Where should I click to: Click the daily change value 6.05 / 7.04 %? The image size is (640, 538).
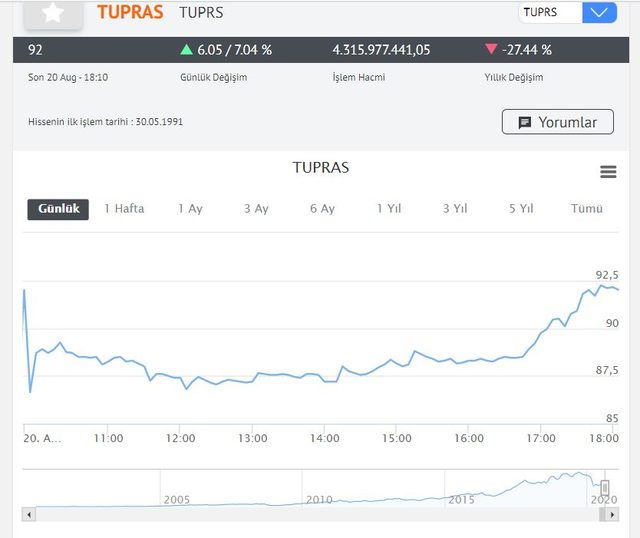point(234,50)
